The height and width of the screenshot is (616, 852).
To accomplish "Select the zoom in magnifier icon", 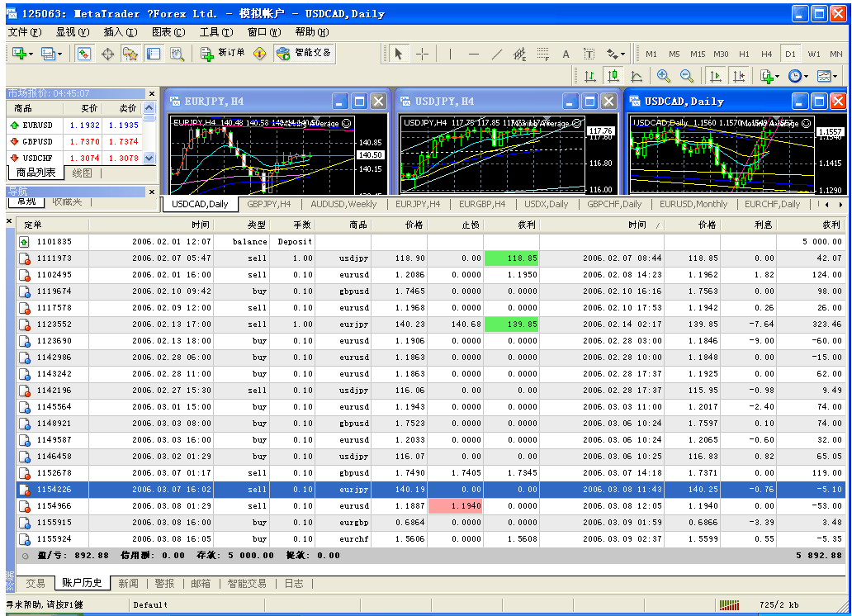I will [663, 76].
